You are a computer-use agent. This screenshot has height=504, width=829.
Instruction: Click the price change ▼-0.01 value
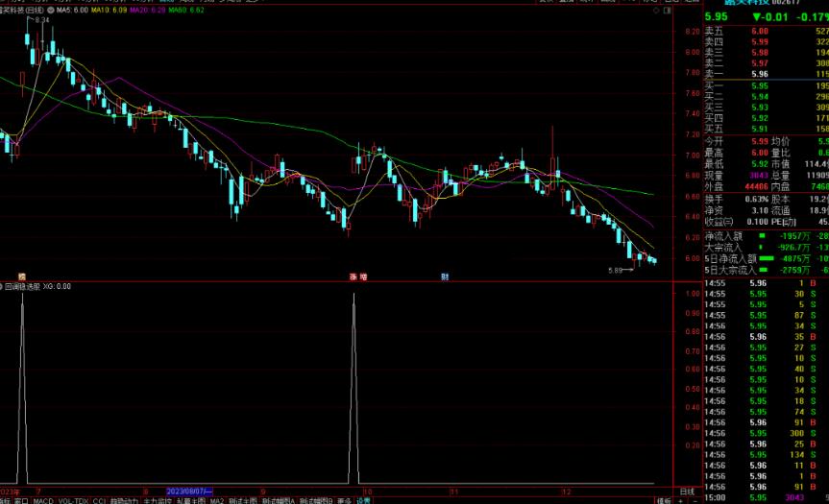coord(769,17)
